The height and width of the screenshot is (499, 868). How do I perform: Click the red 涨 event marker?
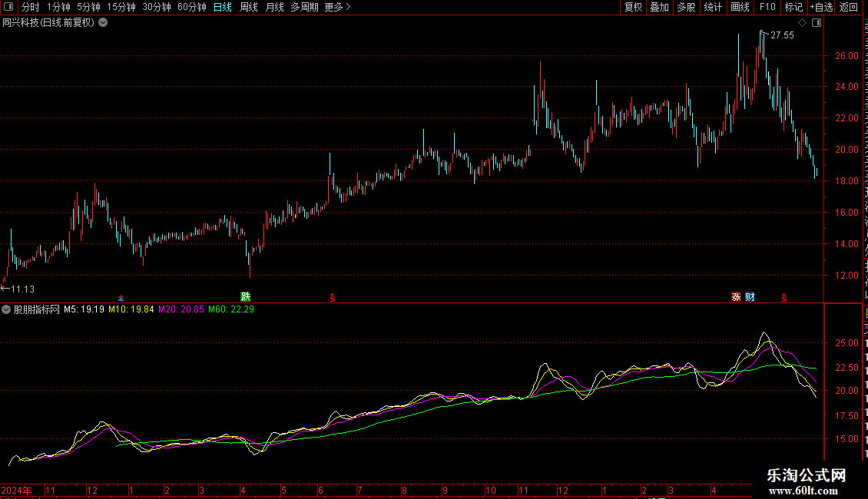point(736,297)
